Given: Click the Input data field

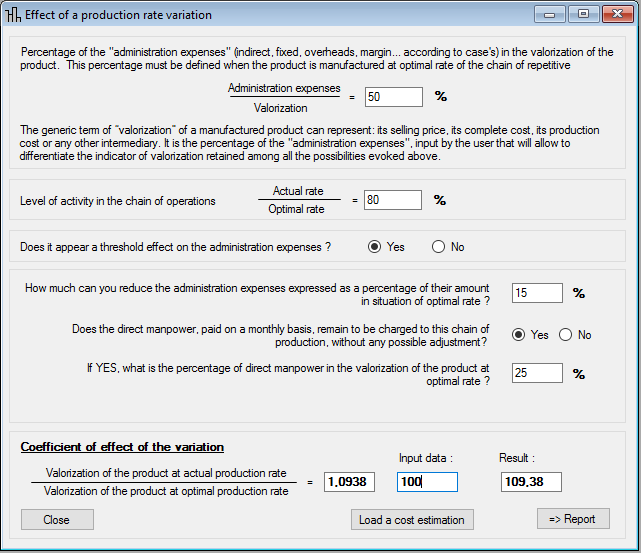Looking at the screenshot, I should point(427,482).
